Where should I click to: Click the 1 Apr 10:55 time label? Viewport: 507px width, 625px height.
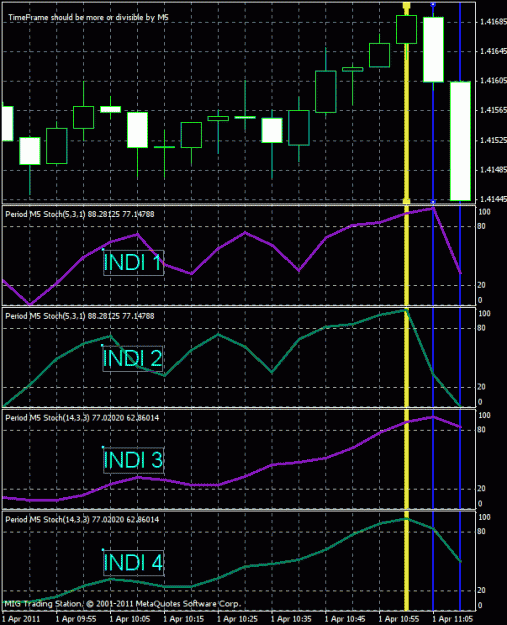[x=399, y=619]
